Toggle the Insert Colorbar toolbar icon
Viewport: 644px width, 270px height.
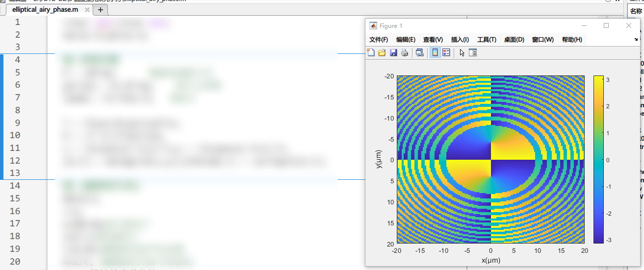[435, 52]
